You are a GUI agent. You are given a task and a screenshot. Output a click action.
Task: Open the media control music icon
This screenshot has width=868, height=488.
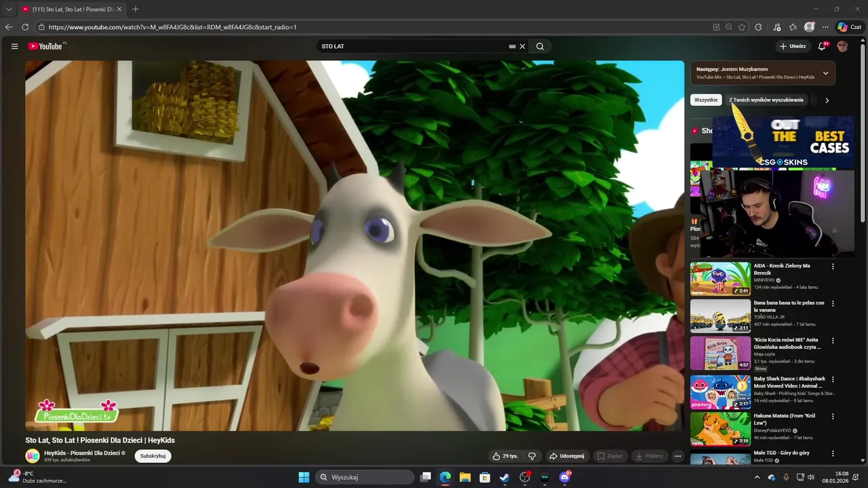click(777, 27)
